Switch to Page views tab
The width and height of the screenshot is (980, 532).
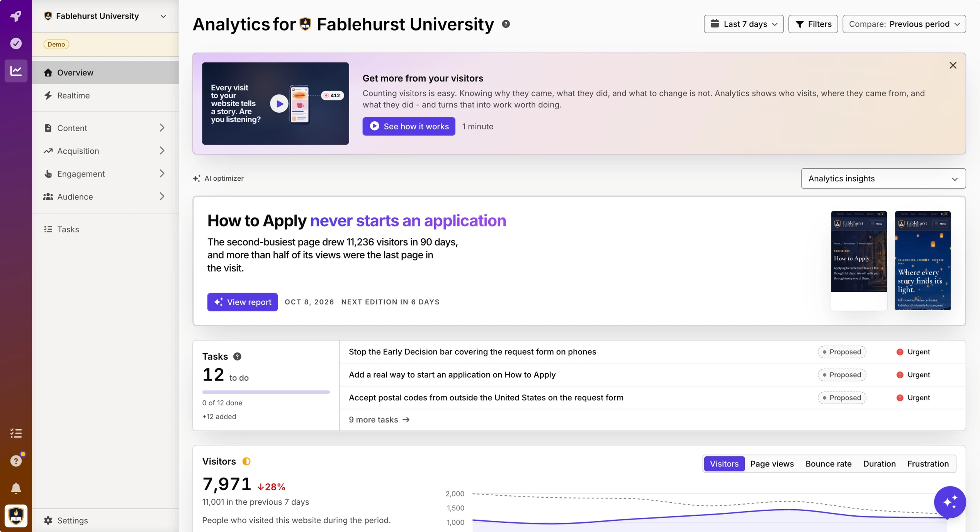772,464
